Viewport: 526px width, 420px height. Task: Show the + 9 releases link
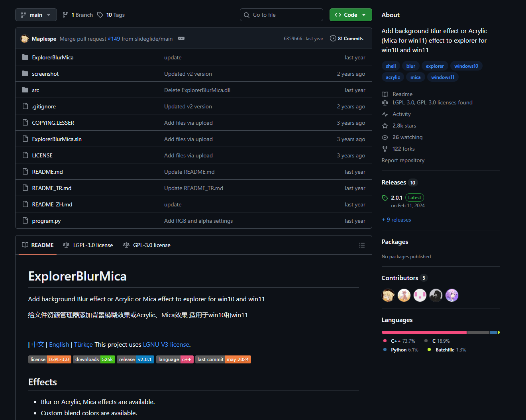[396, 220]
